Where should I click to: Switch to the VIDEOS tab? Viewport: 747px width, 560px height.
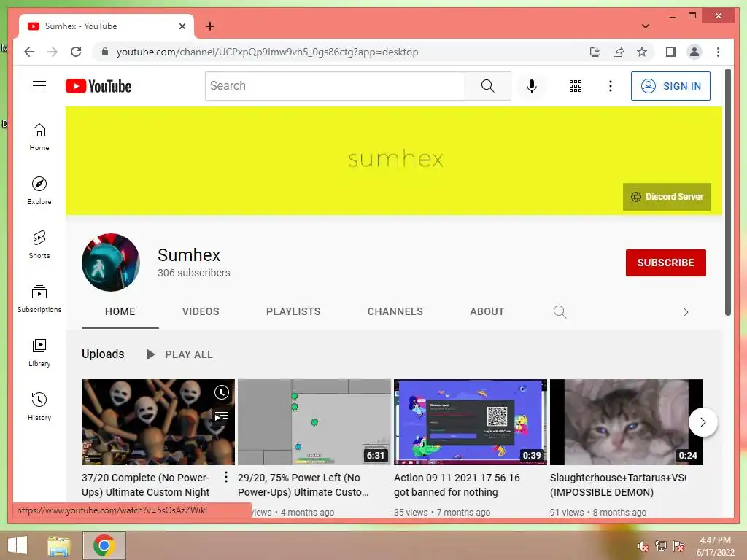click(x=201, y=312)
